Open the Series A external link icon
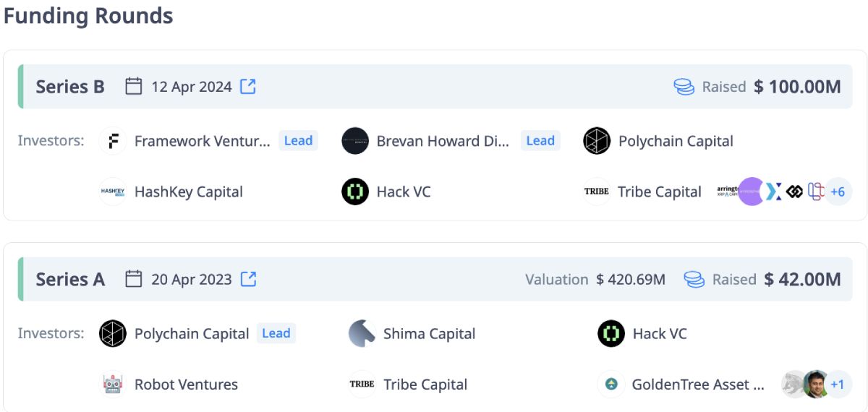Viewport: 868px width, 412px height. (x=248, y=279)
